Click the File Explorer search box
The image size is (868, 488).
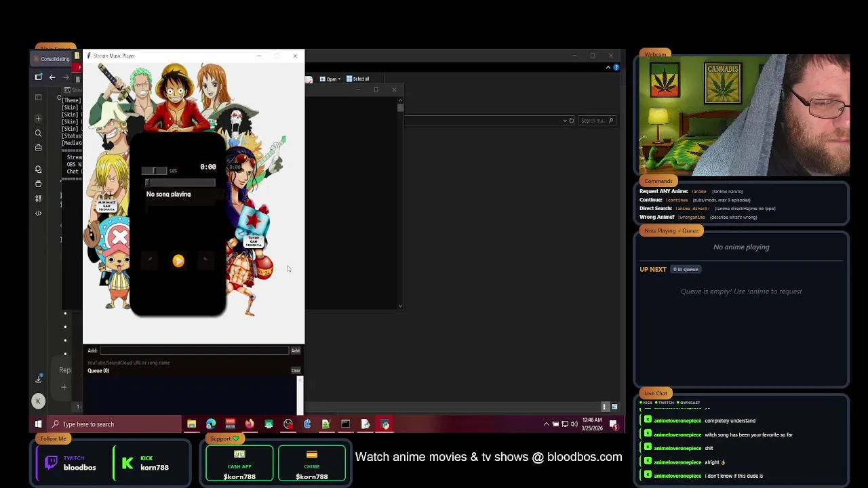(596, 121)
